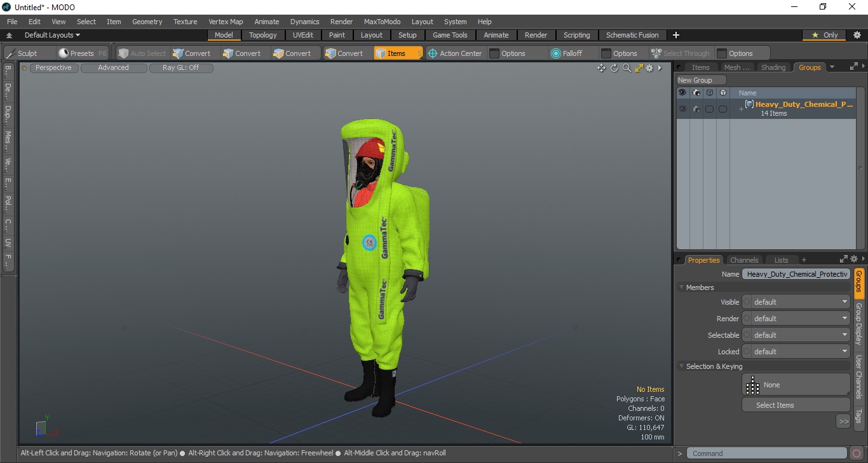The image size is (868, 463).
Task: Open viewport settings gear icon
Action: click(x=649, y=68)
